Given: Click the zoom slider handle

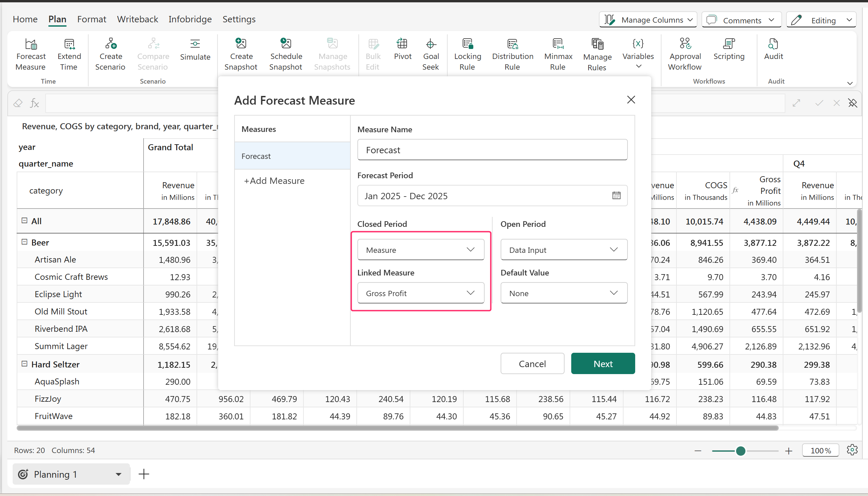Looking at the screenshot, I should pos(740,451).
